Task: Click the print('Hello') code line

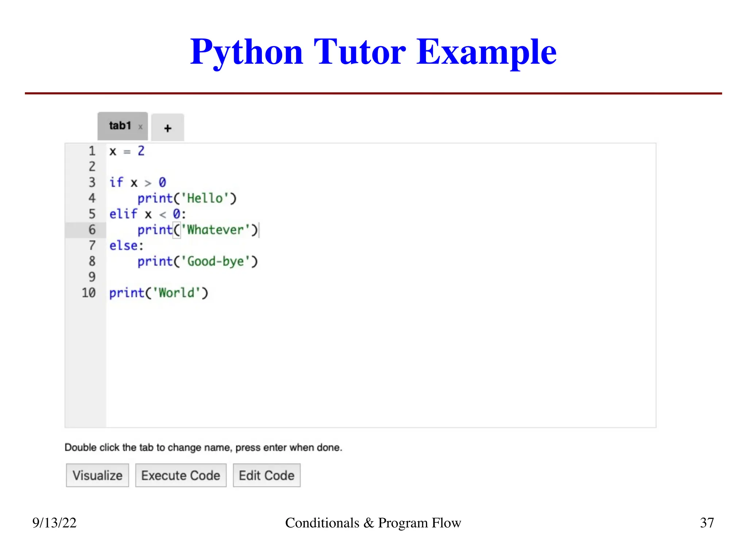Action: [187, 198]
